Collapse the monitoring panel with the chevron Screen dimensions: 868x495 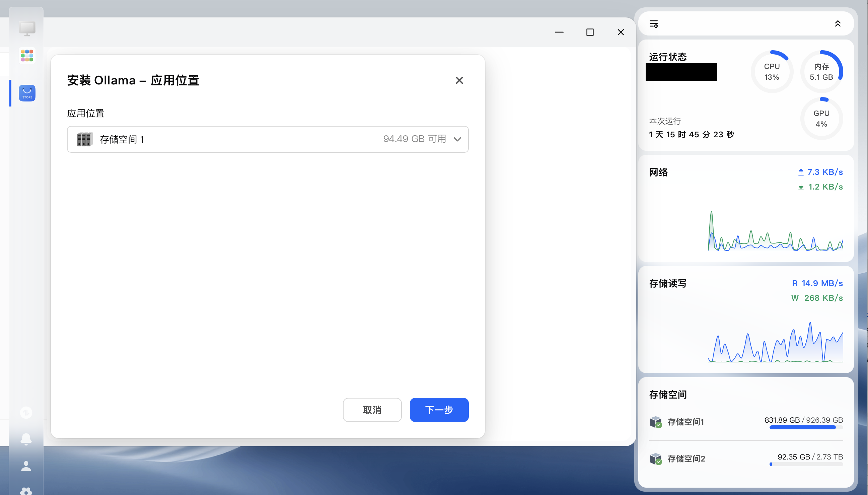838,23
